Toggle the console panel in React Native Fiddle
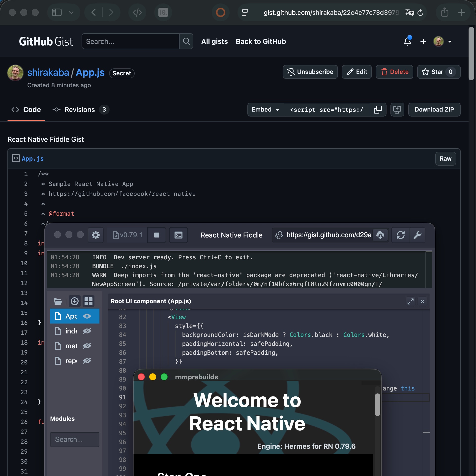Viewport: 476px width, 476px height. click(x=178, y=235)
